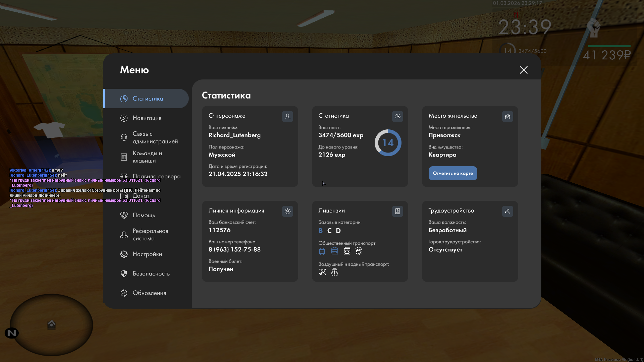This screenshot has height=362, width=644.
Task: Click the first bus license icon
Action: pyautogui.click(x=322, y=251)
